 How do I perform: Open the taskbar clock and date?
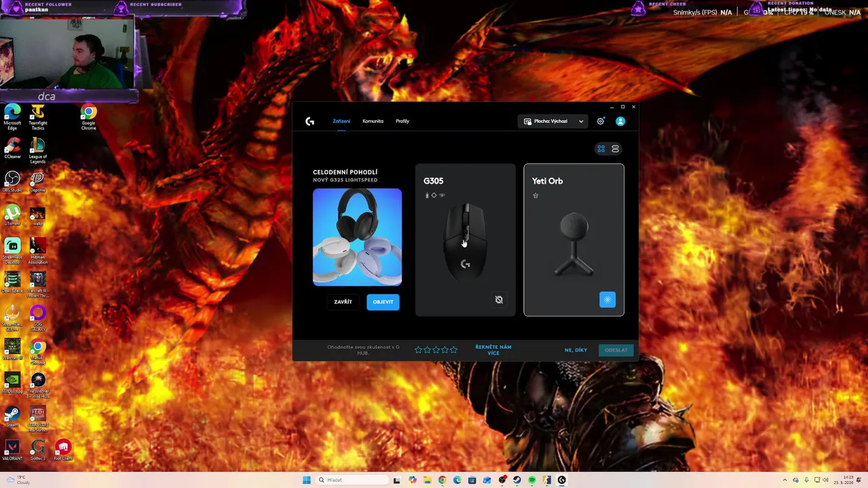point(844,480)
